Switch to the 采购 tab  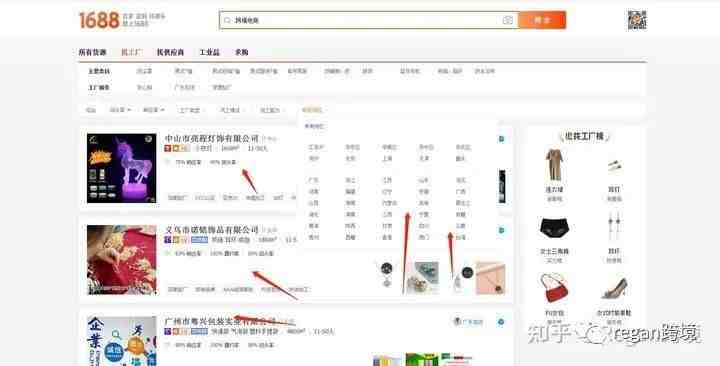click(x=242, y=52)
